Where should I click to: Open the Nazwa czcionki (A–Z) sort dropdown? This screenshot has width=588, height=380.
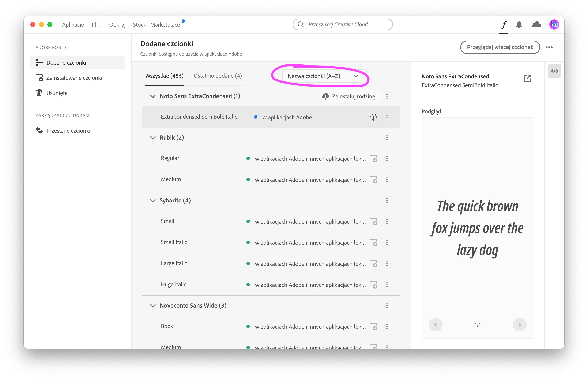click(322, 76)
